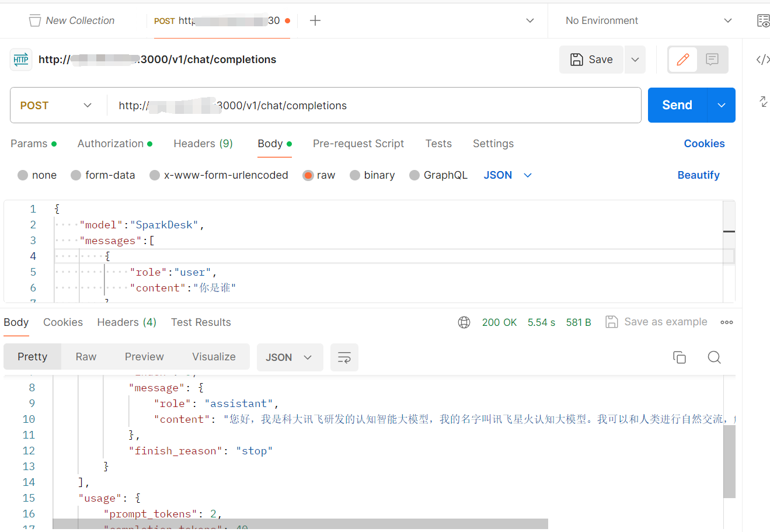Toggle response line wrap icon
The width and height of the screenshot is (770, 532).
pyautogui.click(x=344, y=357)
